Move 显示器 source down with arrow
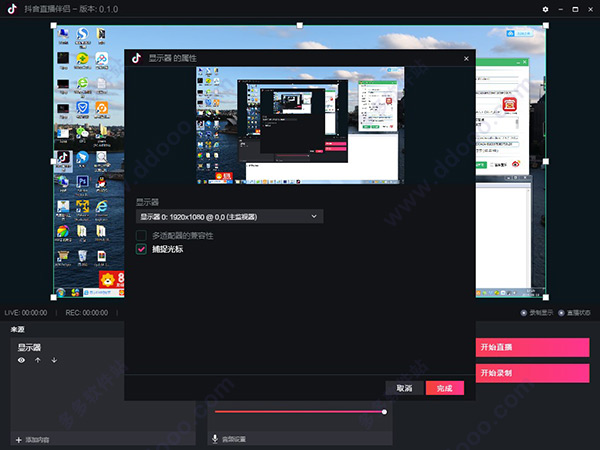Viewport: 600px width, 450px height. [x=54, y=360]
